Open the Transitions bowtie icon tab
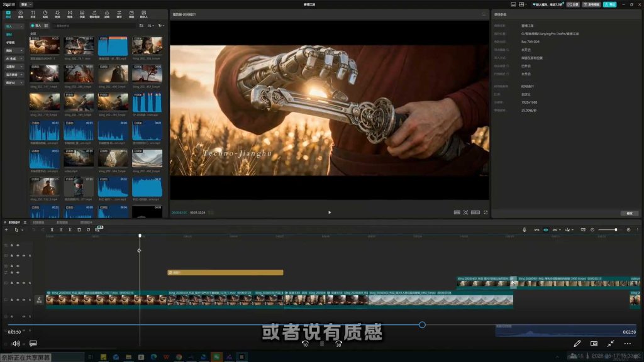This screenshot has height=362, width=644. [x=70, y=14]
